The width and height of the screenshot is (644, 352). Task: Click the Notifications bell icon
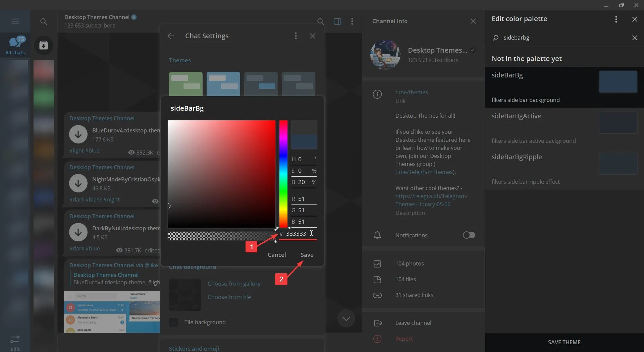point(377,235)
